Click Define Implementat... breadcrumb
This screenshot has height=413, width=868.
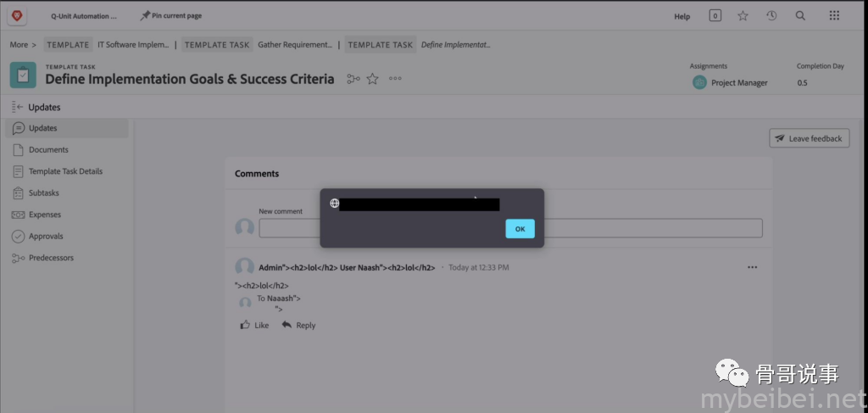pyautogui.click(x=455, y=45)
